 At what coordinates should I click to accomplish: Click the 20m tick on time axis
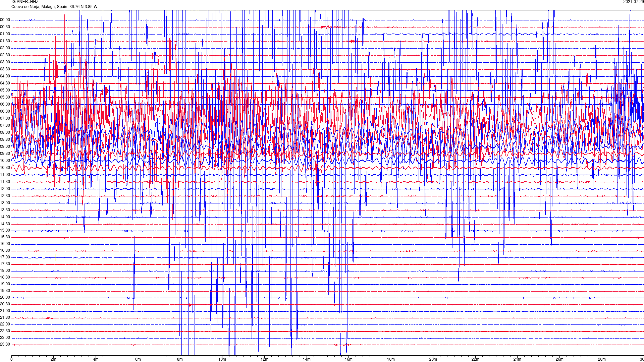[x=433, y=359]
